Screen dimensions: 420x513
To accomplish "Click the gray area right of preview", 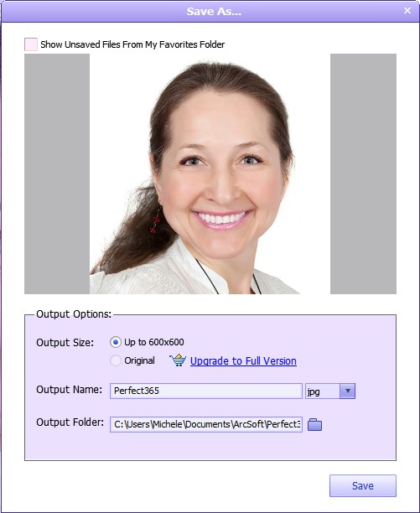I will click(363, 174).
